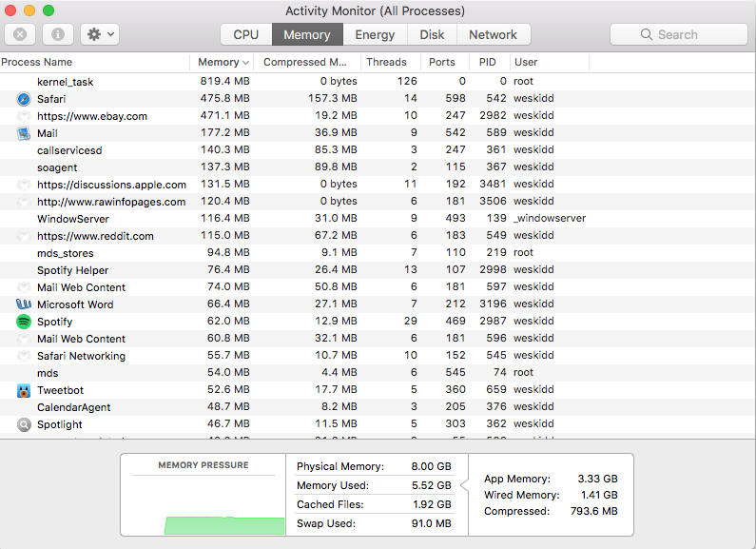Screen dimensions: 756x549
Task: Click Safari's 475.8 MB memory value
Action: point(224,98)
